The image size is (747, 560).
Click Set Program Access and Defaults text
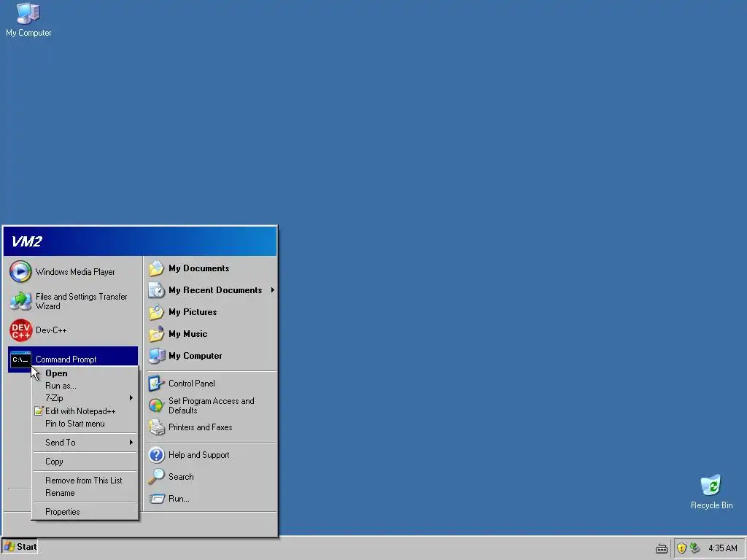[211, 405]
